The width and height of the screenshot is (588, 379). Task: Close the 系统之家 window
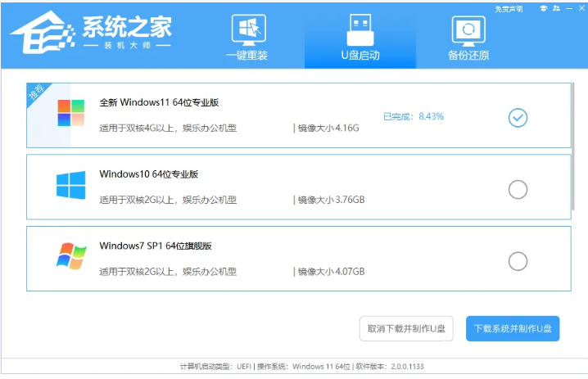[x=581, y=8]
